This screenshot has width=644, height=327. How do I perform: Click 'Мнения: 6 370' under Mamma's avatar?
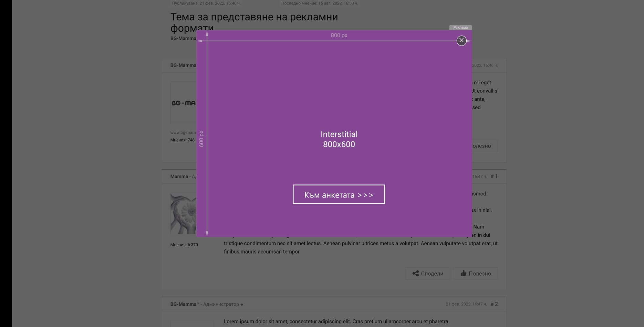click(184, 245)
